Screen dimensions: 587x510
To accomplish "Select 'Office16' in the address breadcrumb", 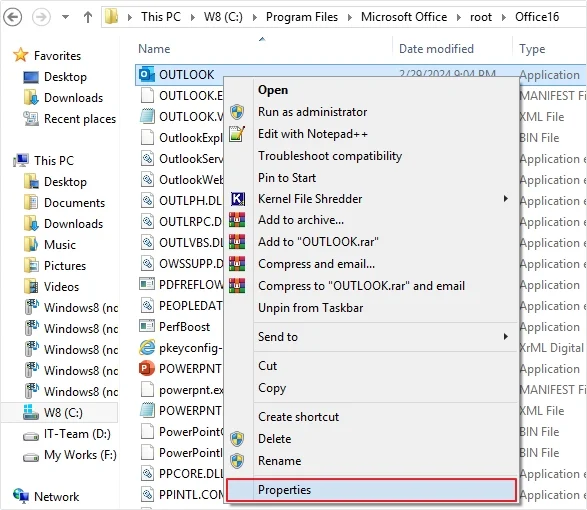I will [537, 17].
